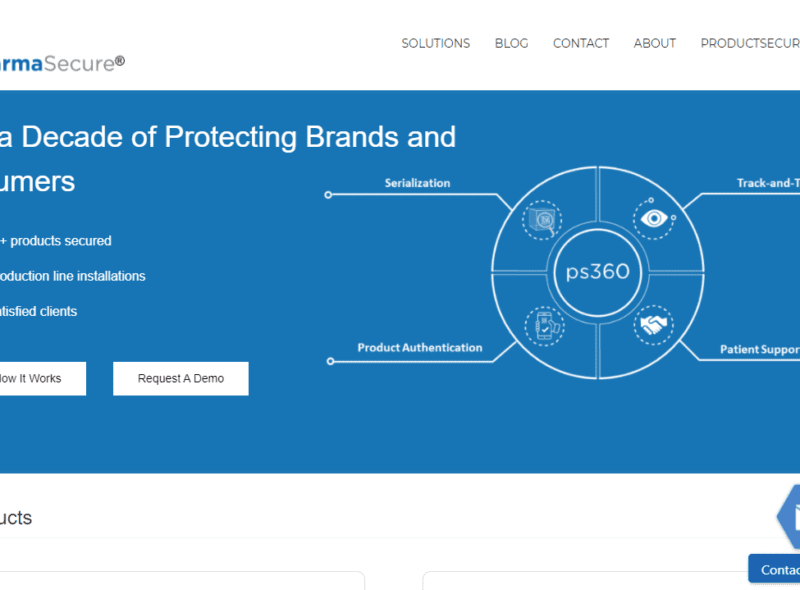Image resolution: width=800 pixels, height=590 pixels.
Task: Select the Track-and-Trace label
Action: coord(768,183)
